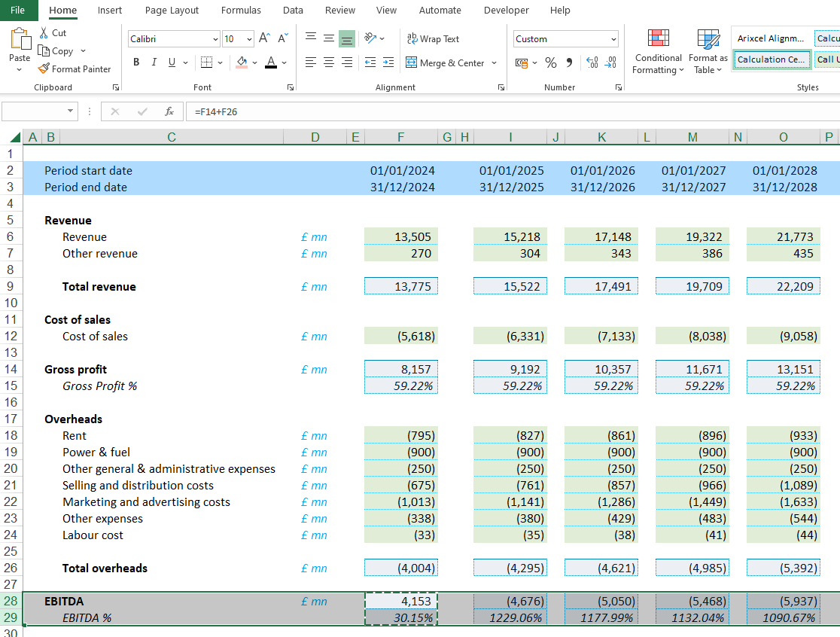
Task: Toggle Italic formatting
Action: [x=154, y=62]
